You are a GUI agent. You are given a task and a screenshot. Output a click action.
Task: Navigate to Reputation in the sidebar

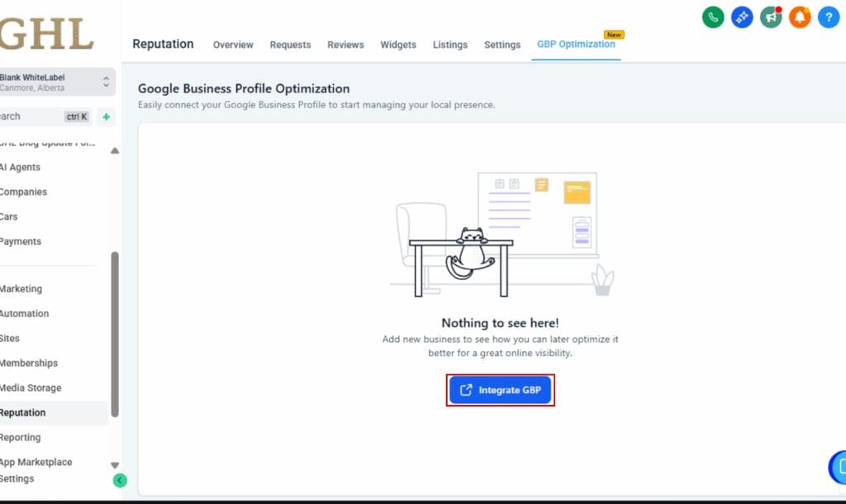coord(21,412)
